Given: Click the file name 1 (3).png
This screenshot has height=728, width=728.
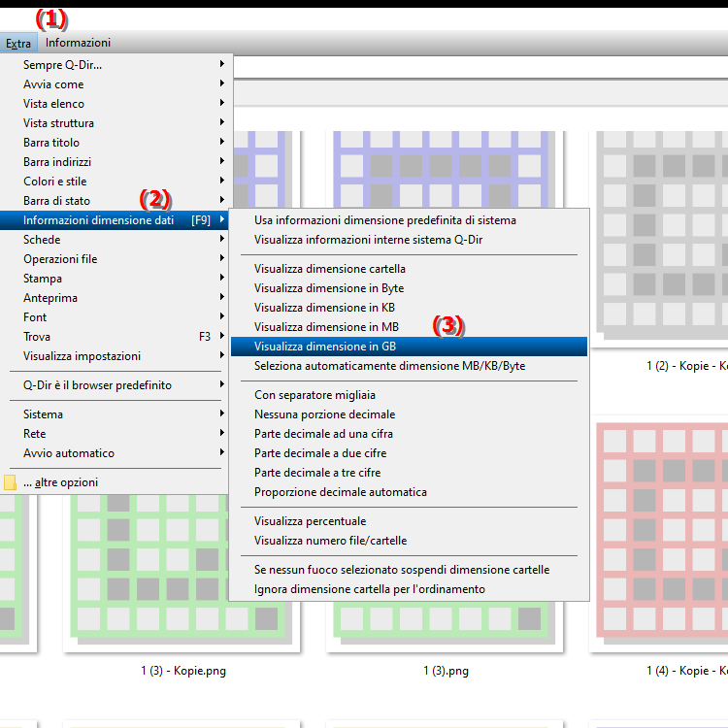Looking at the screenshot, I should pos(446,671).
